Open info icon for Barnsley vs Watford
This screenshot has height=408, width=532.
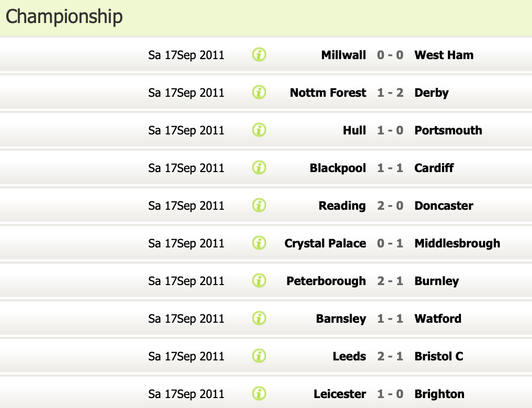click(259, 318)
